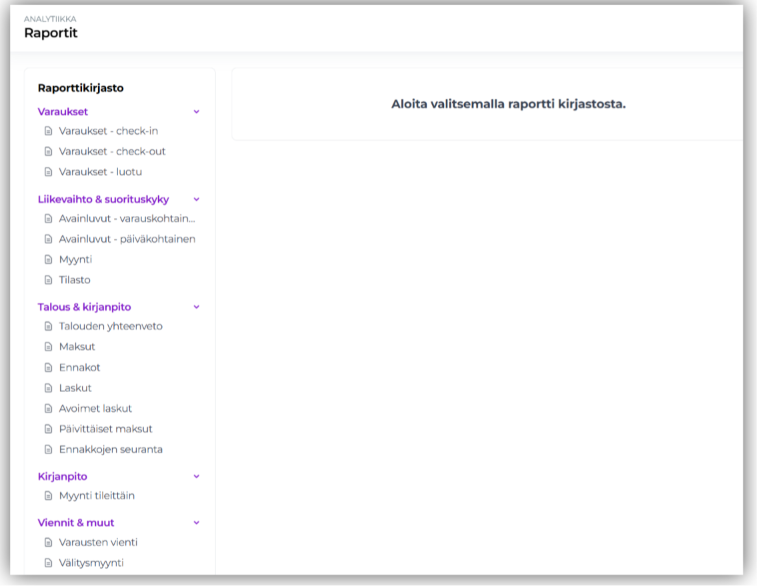
Task: Click document icon beside Ennakot
Action: [48, 367]
